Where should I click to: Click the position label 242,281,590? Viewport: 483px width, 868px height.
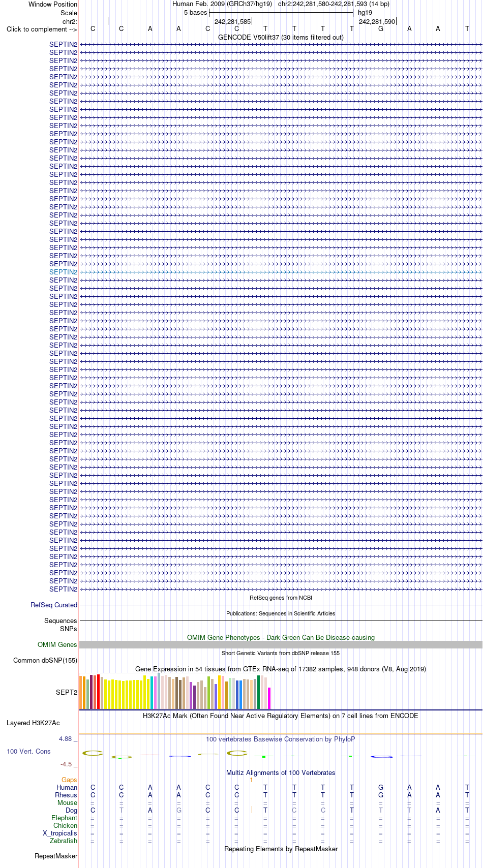[377, 21]
